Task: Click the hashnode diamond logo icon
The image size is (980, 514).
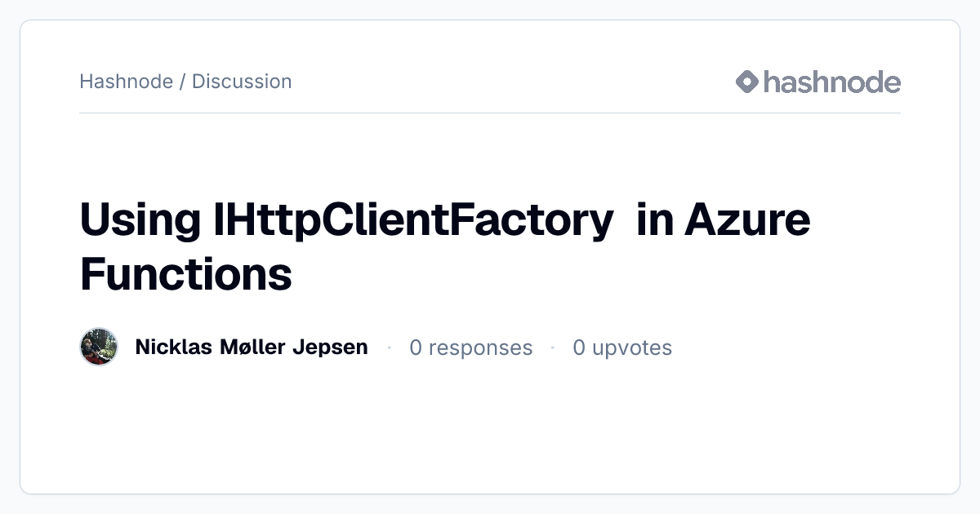Action: pyautogui.click(x=747, y=82)
